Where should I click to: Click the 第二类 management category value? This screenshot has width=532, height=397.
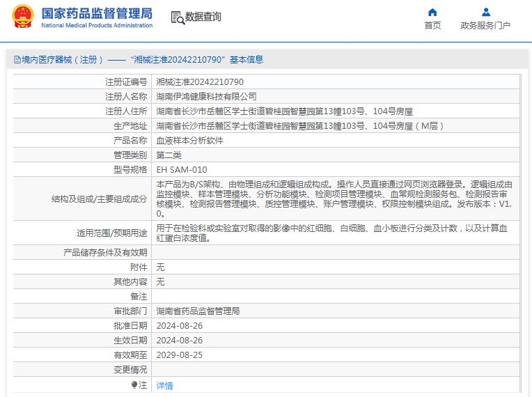169,155
